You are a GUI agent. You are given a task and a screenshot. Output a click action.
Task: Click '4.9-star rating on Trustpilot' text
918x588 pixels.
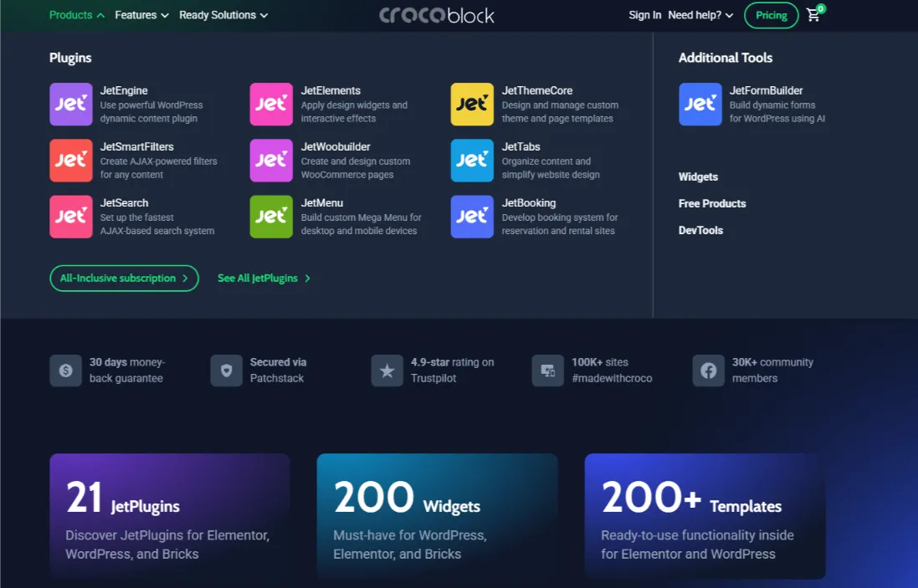point(452,371)
